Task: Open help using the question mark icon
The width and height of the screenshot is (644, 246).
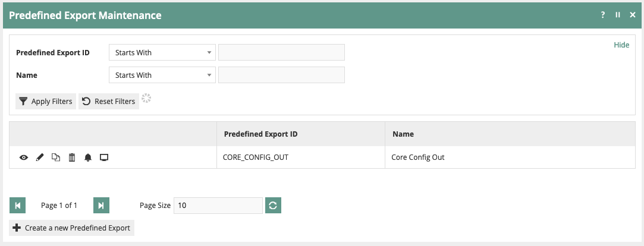Action: click(x=603, y=15)
